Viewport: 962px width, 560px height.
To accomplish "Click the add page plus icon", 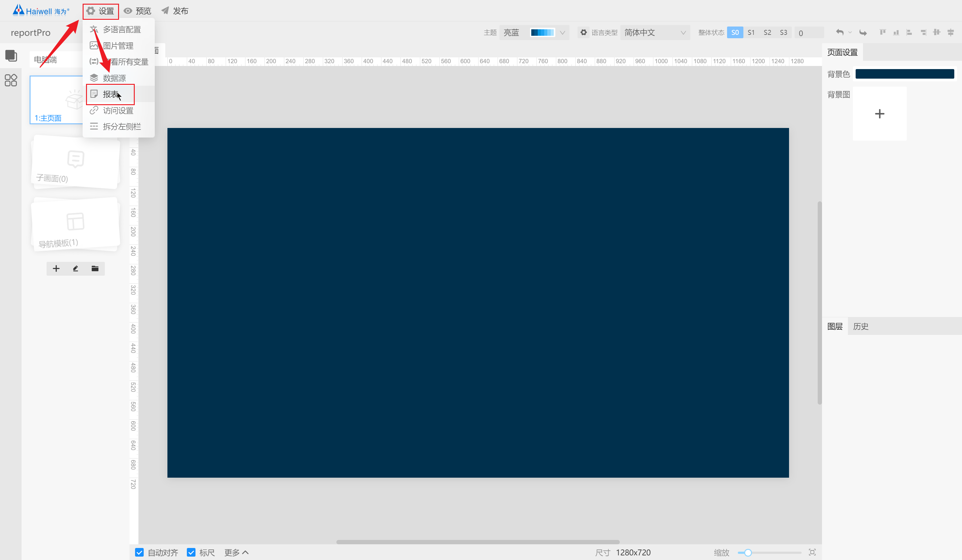I will (x=56, y=269).
